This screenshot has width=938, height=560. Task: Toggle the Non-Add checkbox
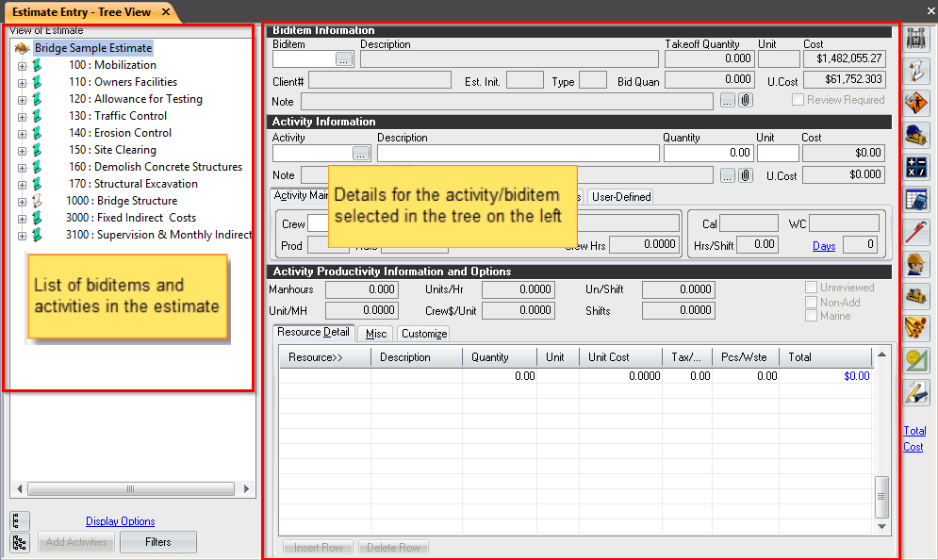pos(812,303)
